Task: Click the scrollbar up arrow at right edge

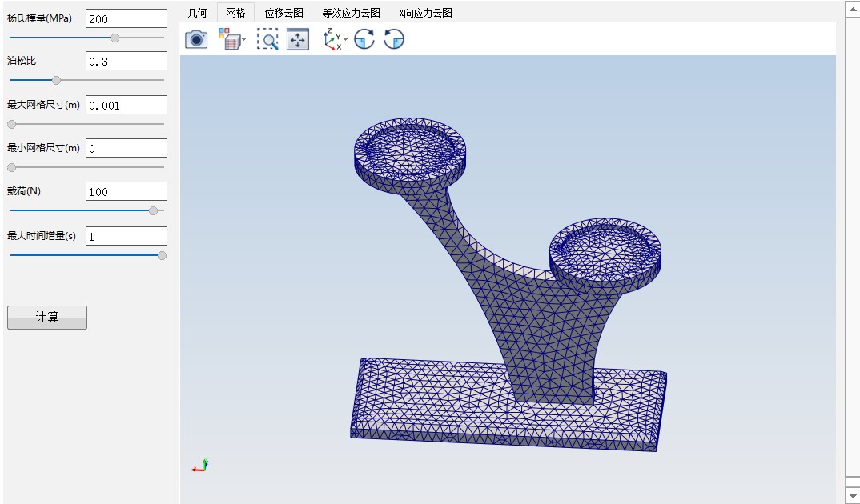Action: (852, 7)
